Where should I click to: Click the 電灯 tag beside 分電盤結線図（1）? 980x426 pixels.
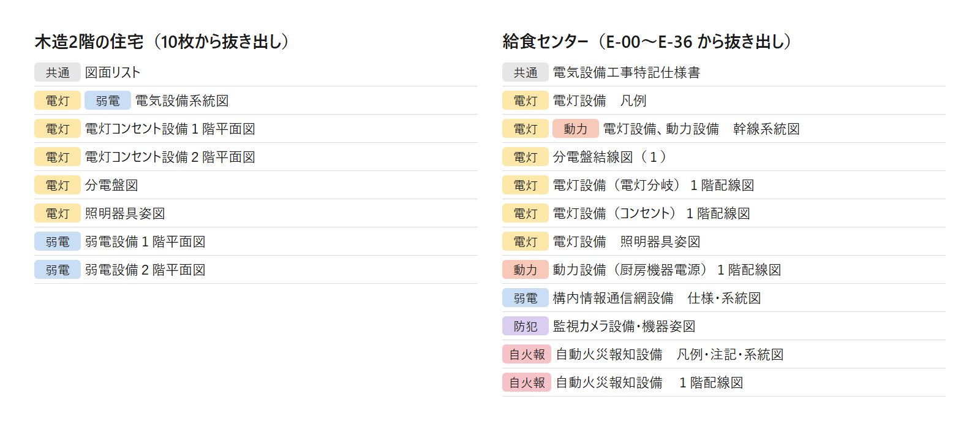click(526, 157)
